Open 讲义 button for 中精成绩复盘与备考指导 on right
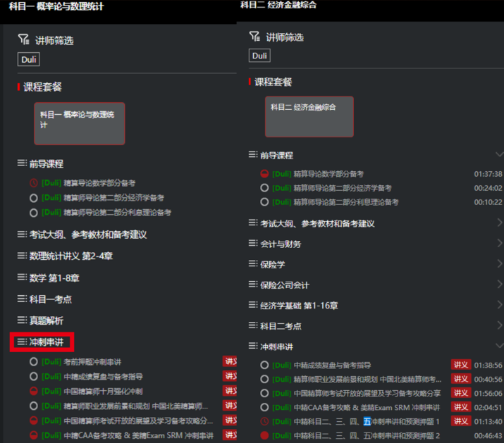The height and width of the screenshot is (443, 504). (x=460, y=365)
